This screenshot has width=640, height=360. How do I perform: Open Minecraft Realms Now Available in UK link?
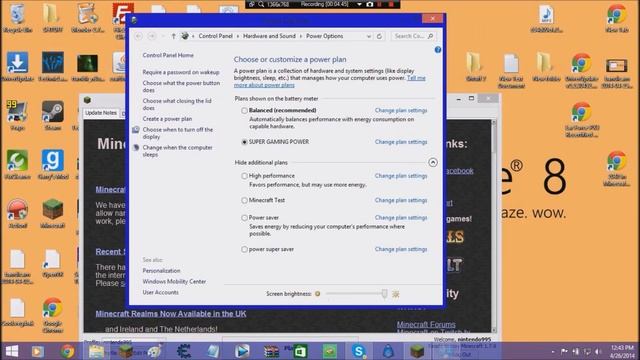click(171, 314)
